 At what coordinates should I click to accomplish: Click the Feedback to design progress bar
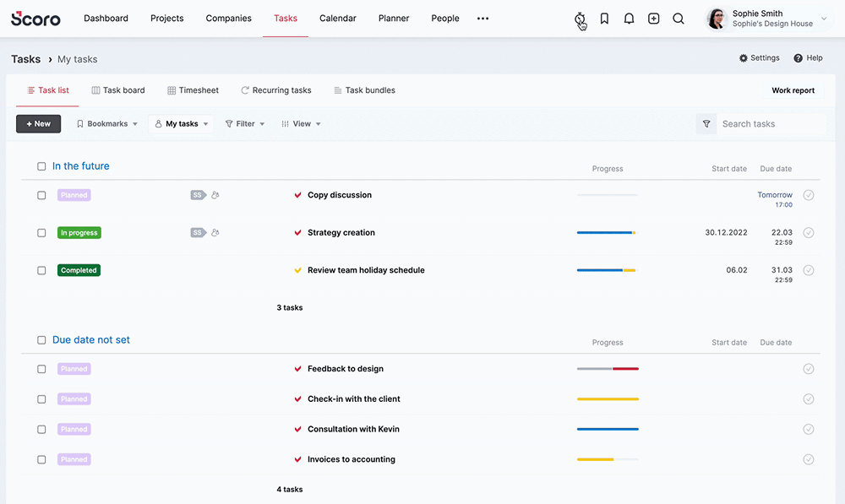[x=608, y=369]
